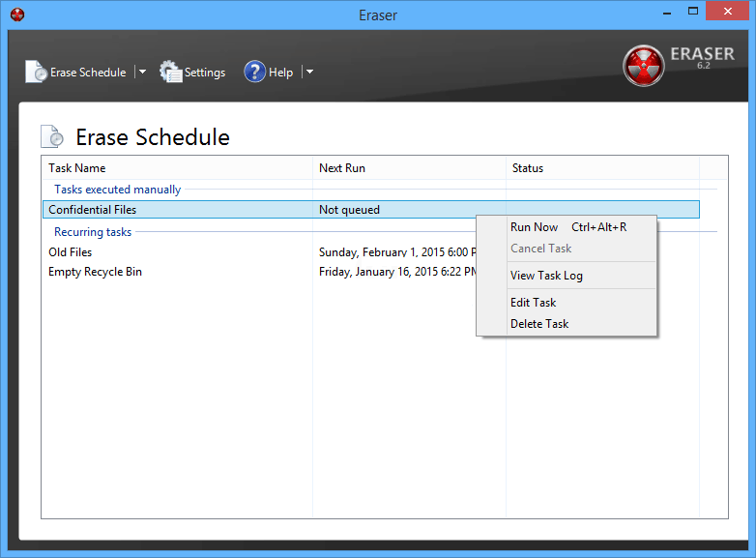The height and width of the screenshot is (558, 756).
Task: Choose Run Now from the context menu
Action: pyautogui.click(x=534, y=227)
